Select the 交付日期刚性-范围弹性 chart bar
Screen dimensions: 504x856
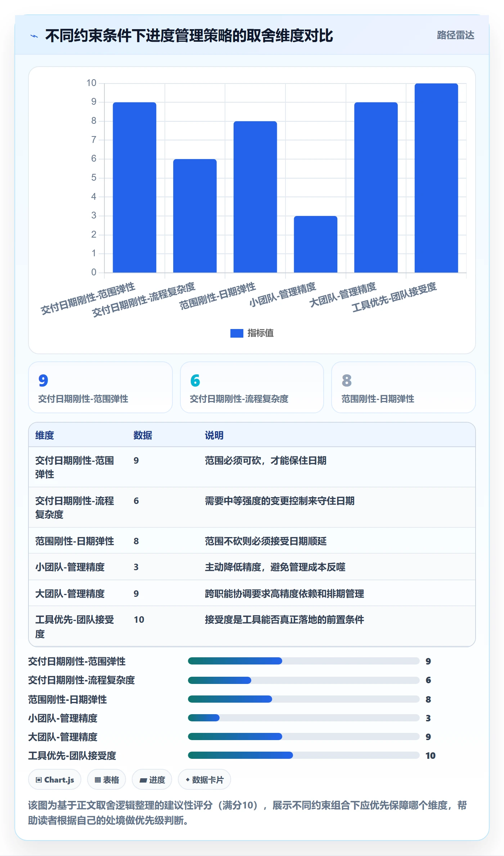135,187
